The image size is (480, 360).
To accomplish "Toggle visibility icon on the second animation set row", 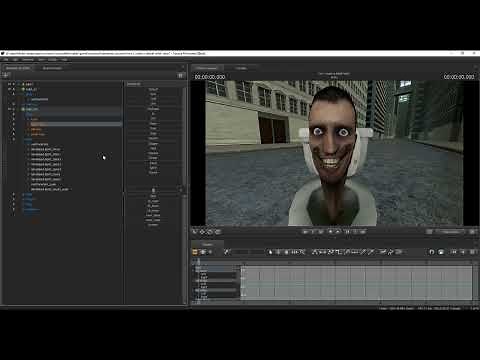I will coord(9,89).
